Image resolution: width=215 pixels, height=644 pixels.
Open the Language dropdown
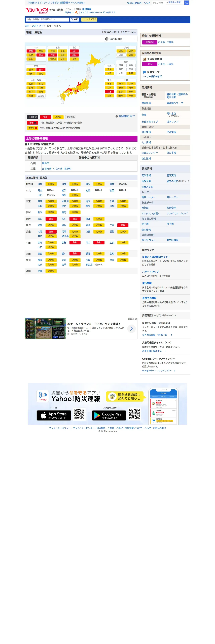121,39
